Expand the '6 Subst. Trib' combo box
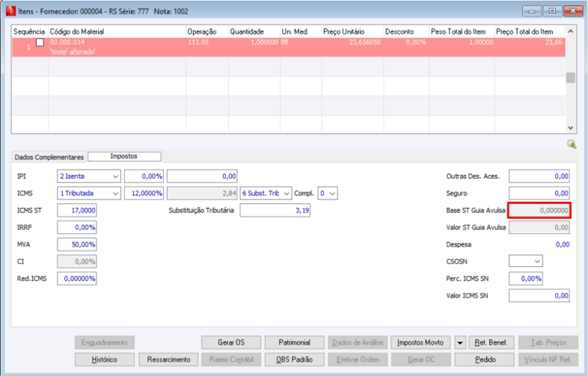Viewport: 588px width, 376px height. coord(286,193)
